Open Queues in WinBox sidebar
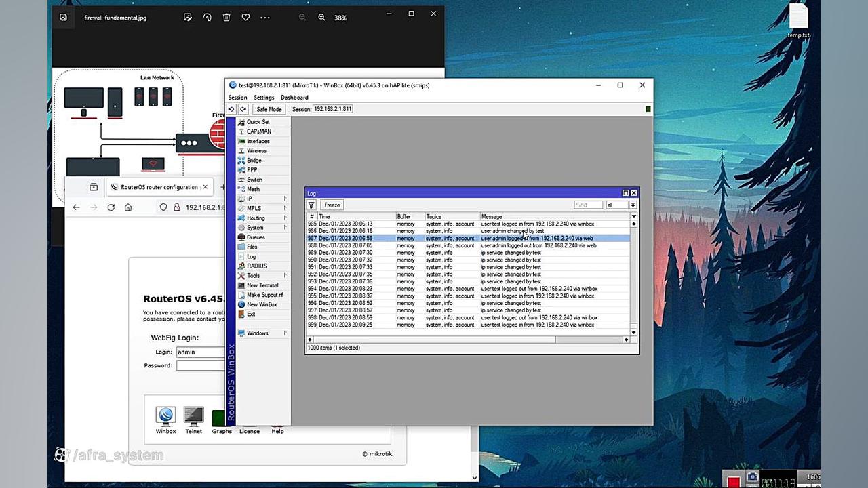The height and width of the screenshot is (488, 868). [x=256, y=237]
